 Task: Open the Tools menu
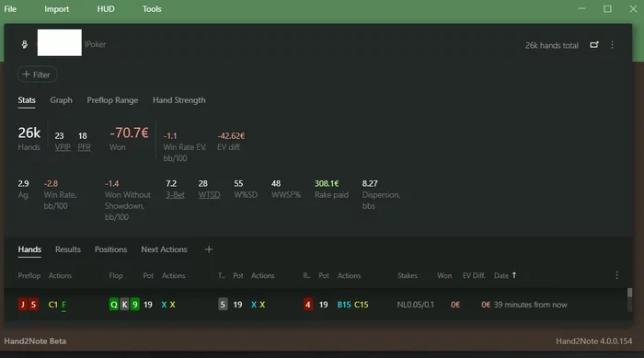click(x=152, y=9)
